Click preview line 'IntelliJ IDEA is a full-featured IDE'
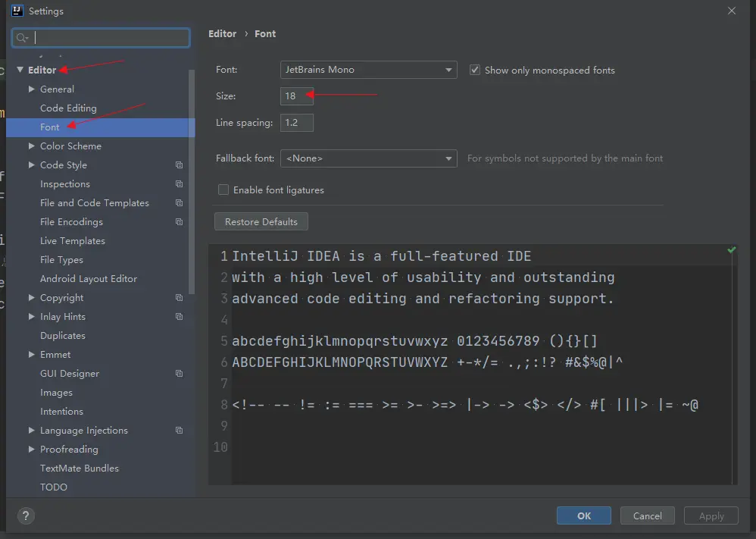The width and height of the screenshot is (756, 539). point(381,256)
